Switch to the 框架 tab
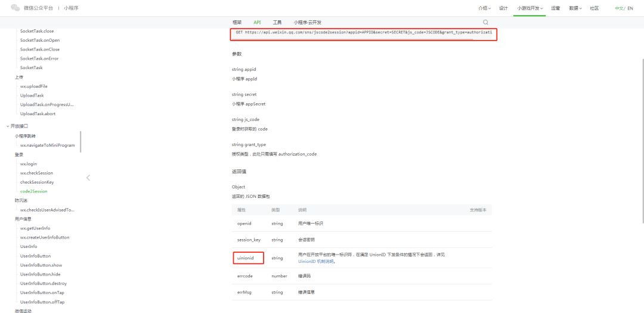Image resolution: width=644 pixels, height=313 pixels. [237, 23]
